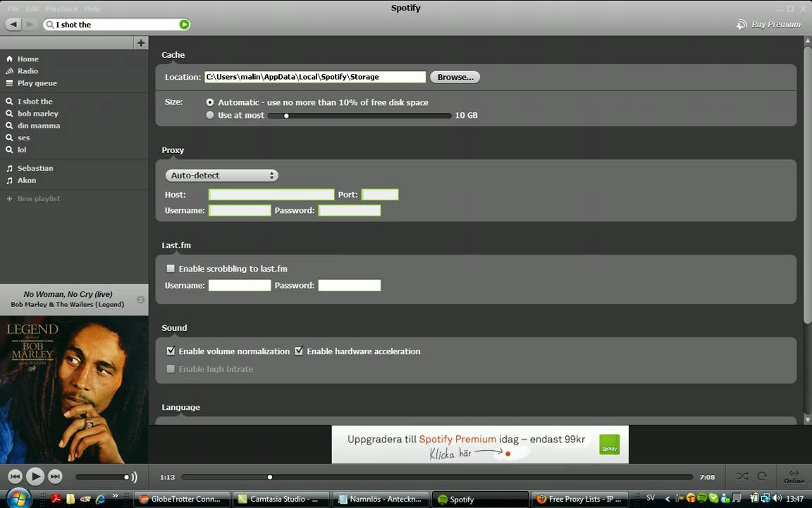Click the green search go button
This screenshot has height=508, width=812.
pos(184,25)
